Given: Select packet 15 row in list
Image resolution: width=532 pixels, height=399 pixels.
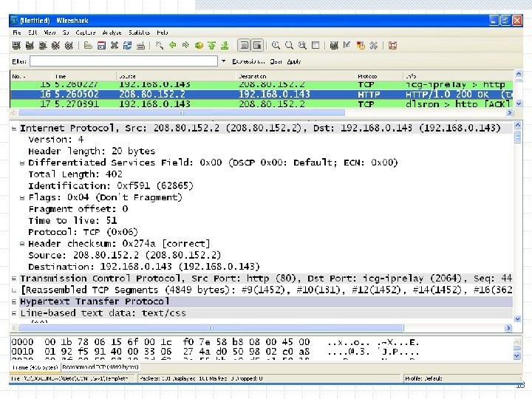Looking at the screenshot, I should click(x=262, y=84).
